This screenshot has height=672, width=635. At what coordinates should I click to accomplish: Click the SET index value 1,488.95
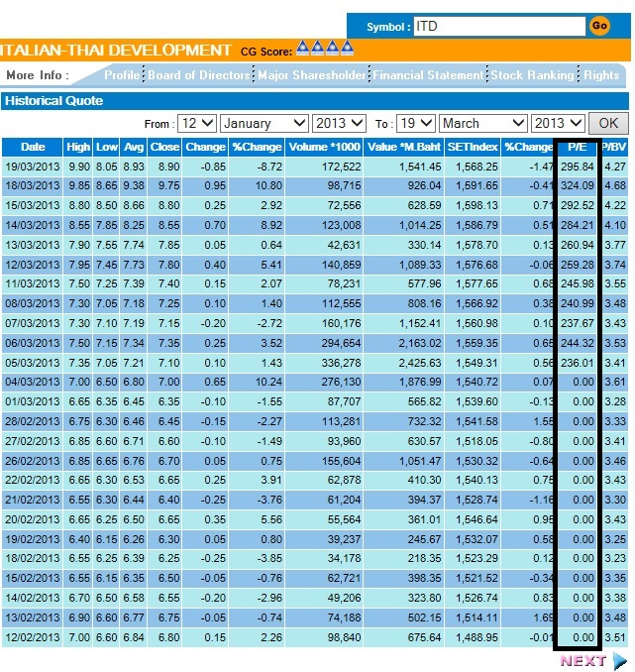pos(476,637)
